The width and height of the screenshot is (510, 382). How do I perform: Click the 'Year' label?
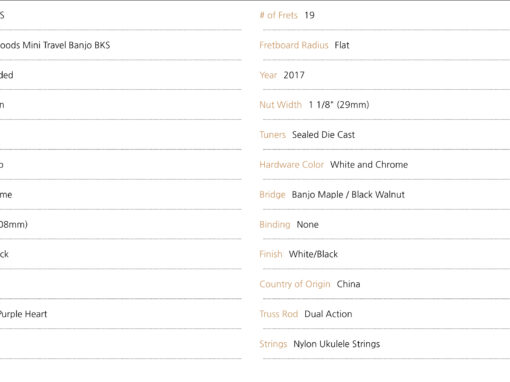pos(268,75)
